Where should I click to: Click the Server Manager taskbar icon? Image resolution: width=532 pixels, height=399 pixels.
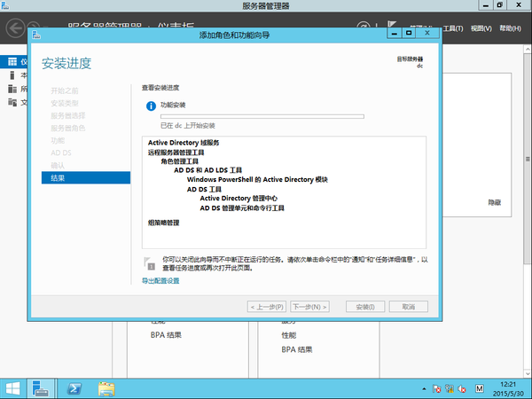41,388
